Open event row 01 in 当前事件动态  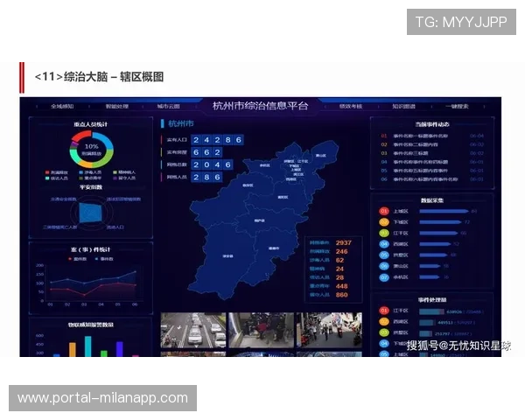coord(432,136)
